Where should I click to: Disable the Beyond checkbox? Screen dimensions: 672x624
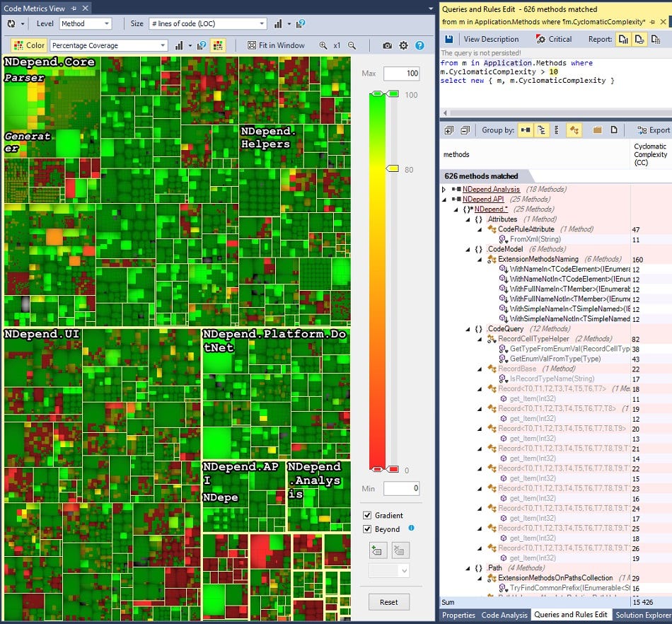(369, 529)
